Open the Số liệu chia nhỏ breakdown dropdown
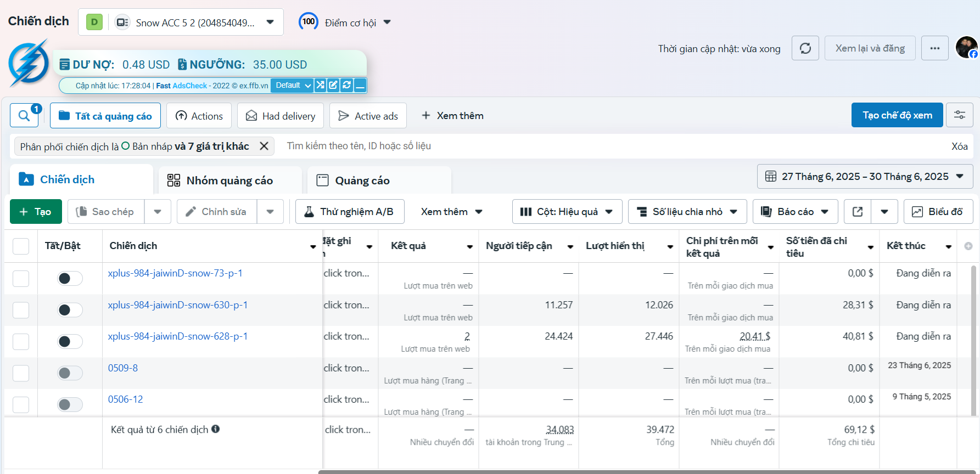The width and height of the screenshot is (980, 474). tap(687, 212)
